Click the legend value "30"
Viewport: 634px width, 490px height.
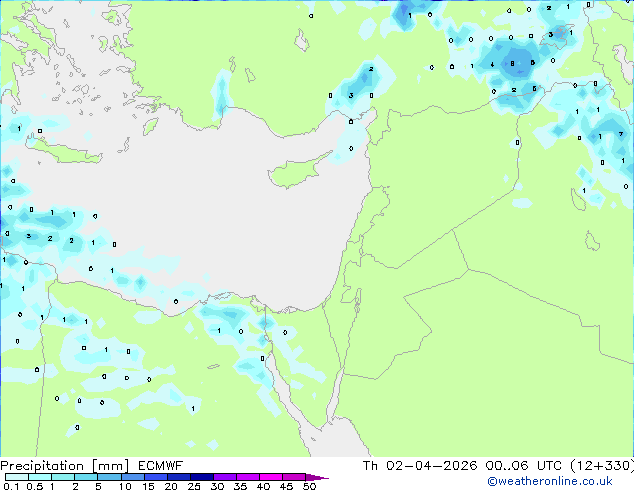(x=217, y=486)
